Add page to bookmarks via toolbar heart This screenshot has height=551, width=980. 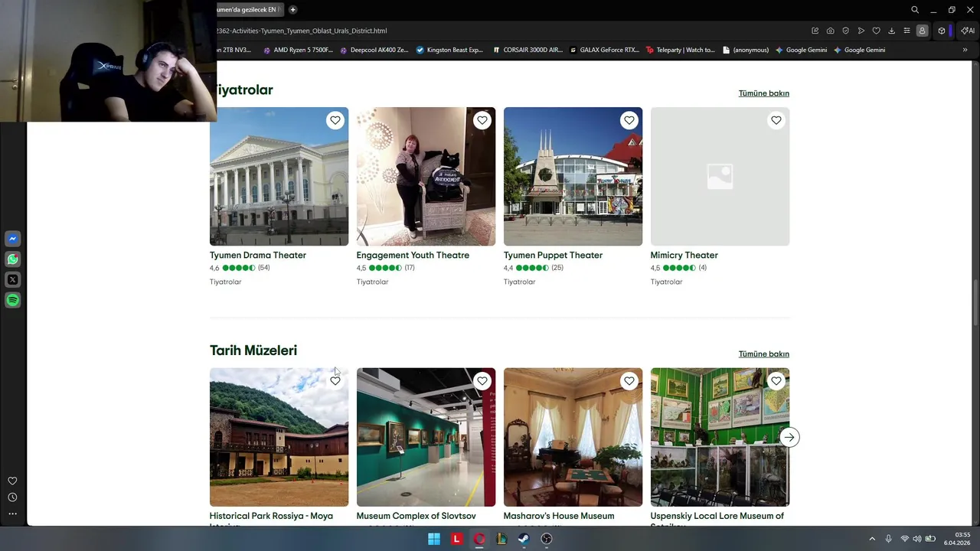point(877,31)
